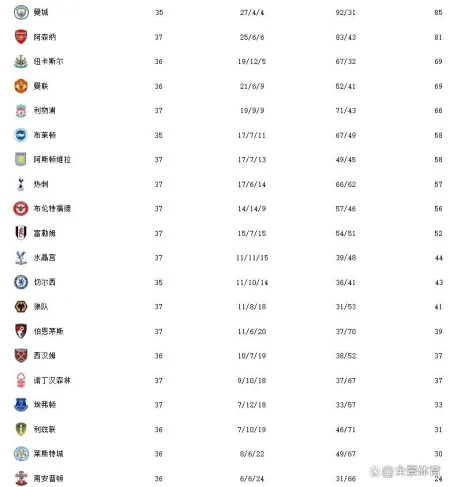Click the Arsenal club crest
The width and height of the screenshot is (450, 487).
(x=21, y=37)
